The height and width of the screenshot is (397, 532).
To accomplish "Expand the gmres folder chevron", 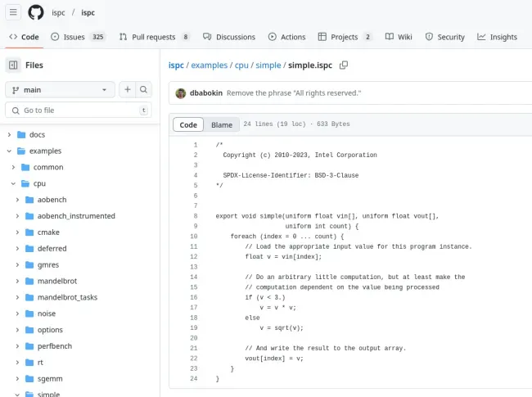I will (17, 265).
